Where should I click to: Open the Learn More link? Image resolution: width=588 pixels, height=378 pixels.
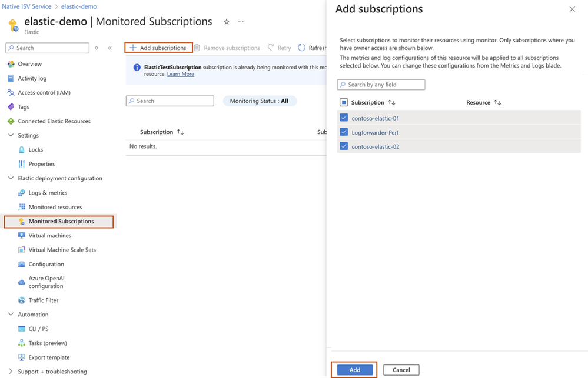click(180, 75)
